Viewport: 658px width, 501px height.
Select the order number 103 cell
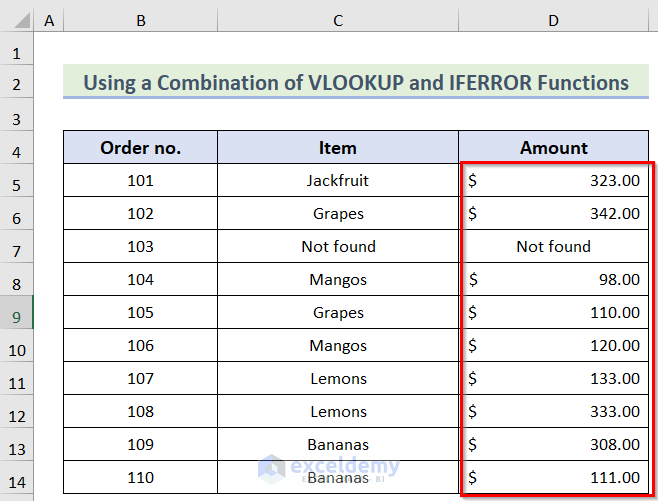pyautogui.click(x=140, y=246)
